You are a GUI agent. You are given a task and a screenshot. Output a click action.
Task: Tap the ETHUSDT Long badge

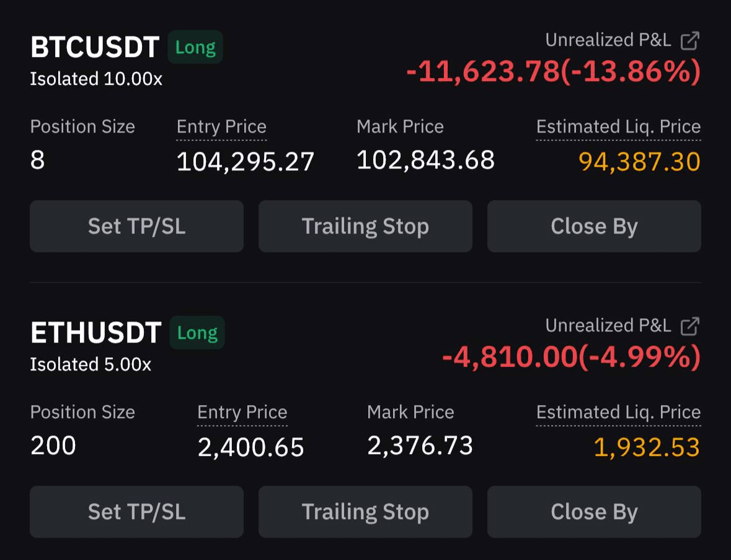197,333
